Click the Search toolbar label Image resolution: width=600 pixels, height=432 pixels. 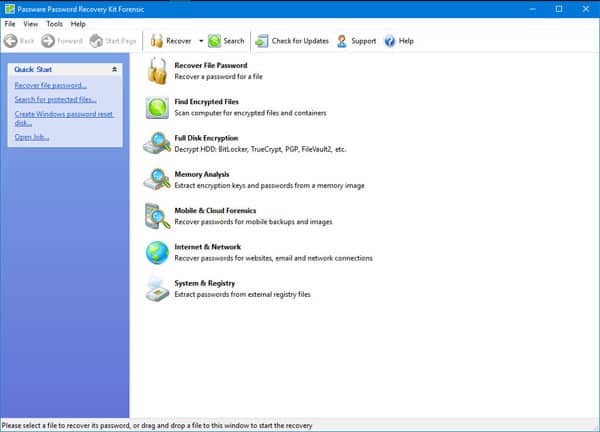click(x=234, y=41)
